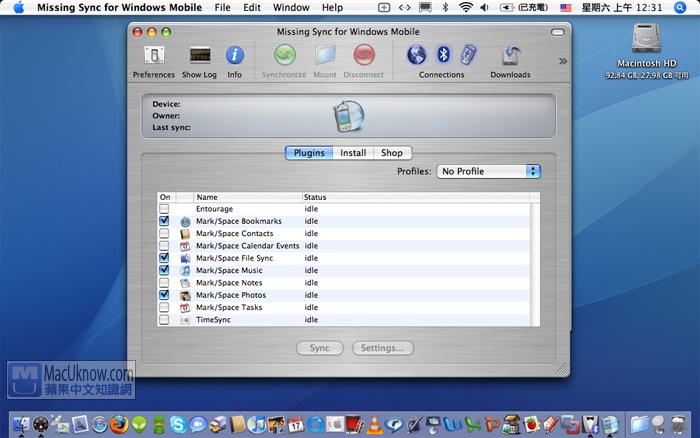Select the TimeSync plugin row name

pos(213,320)
